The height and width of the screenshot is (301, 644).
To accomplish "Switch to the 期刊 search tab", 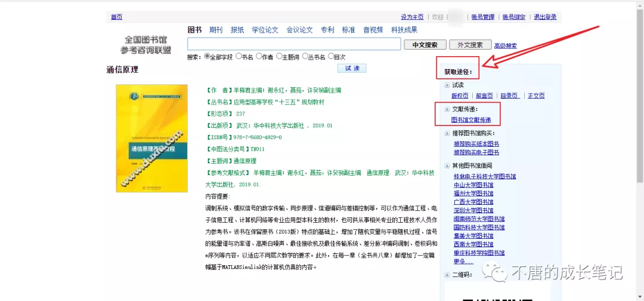I will pyautogui.click(x=216, y=30).
